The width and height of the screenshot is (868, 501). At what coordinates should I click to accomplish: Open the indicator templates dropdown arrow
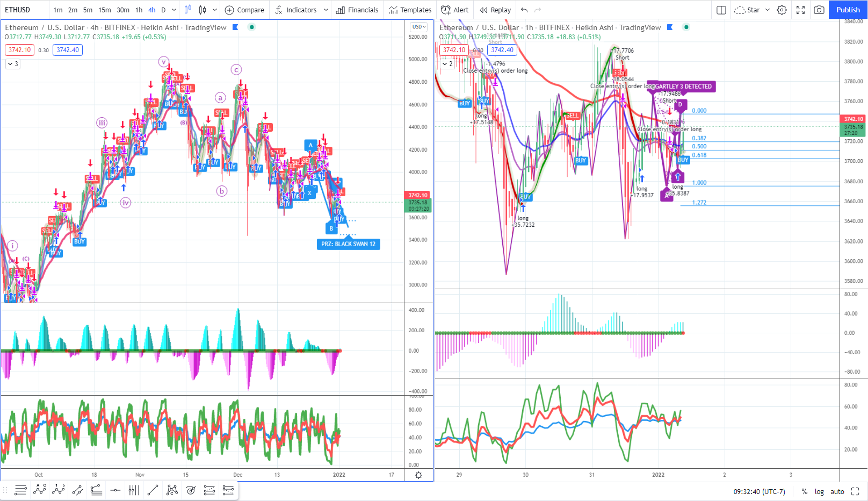(325, 10)
